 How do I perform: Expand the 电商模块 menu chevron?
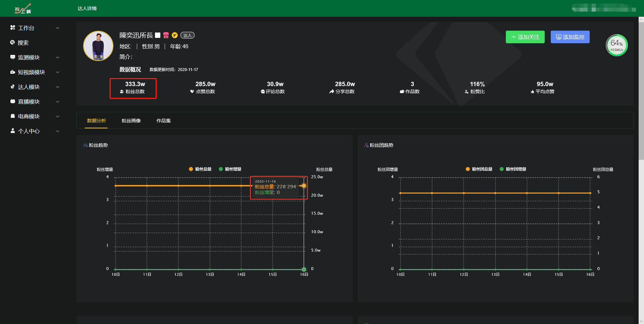[x=58, y=116]
